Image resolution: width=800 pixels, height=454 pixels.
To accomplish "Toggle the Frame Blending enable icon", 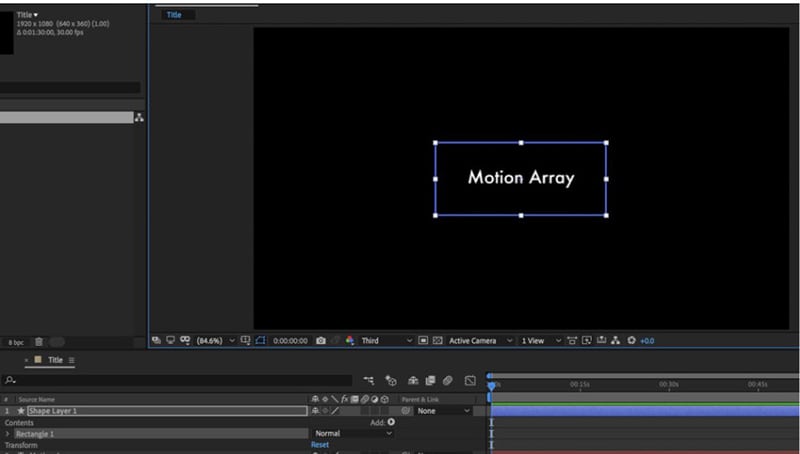I will (x=430, y=380).
